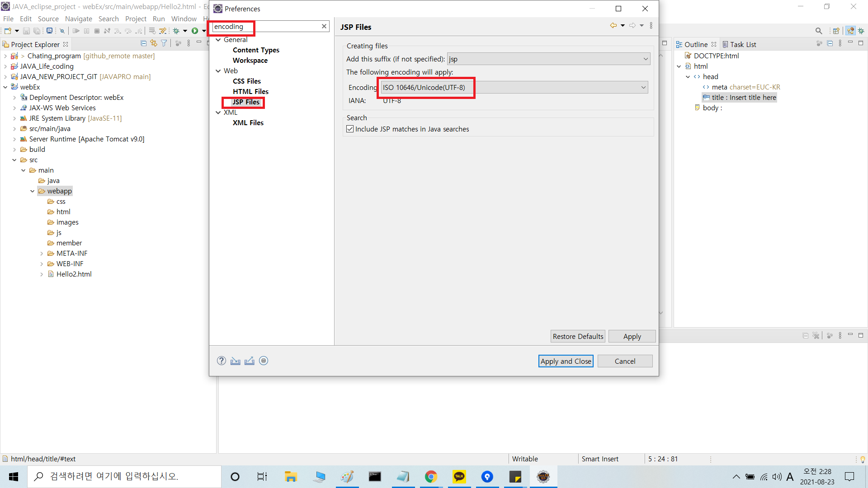
Task: Collapse the Web preferences tree node
Action: [218, 71]
